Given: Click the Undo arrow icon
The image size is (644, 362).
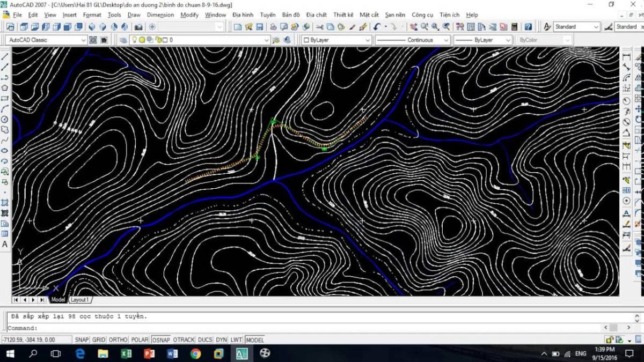Looking at the screenshot, I should click(x=377, y=27).
